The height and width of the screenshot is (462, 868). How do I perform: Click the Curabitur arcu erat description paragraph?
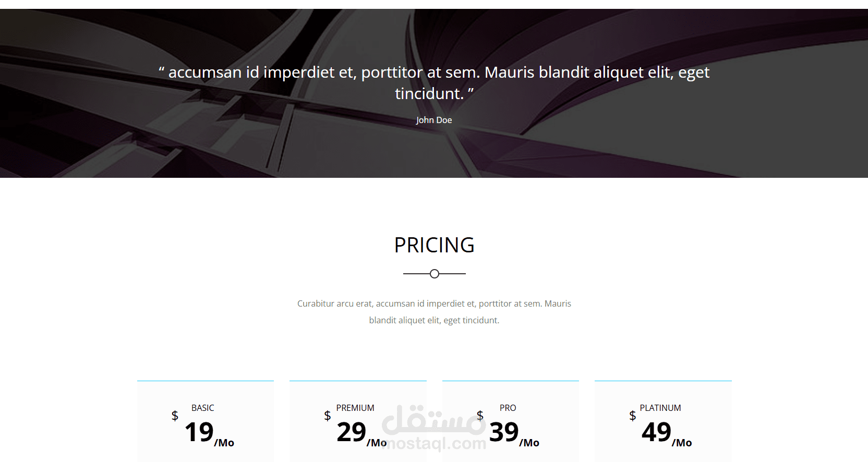434,312
